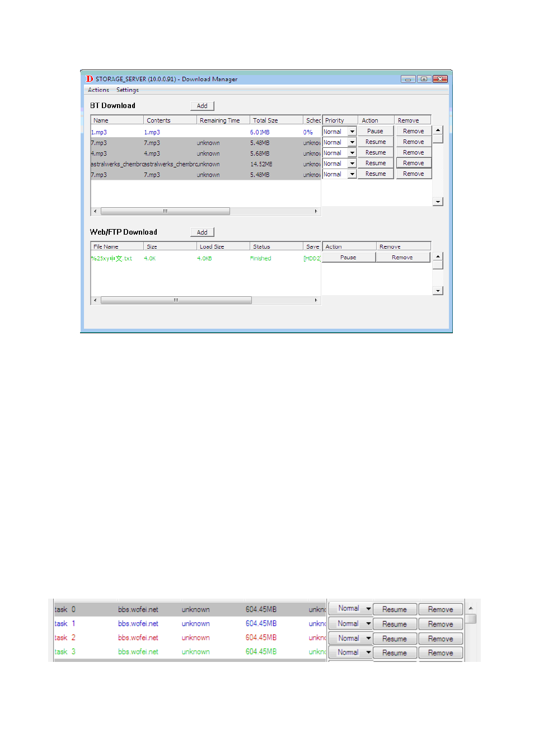Click the Total Size column header
This screenshot has height=756, width=534.
(277, 120)
